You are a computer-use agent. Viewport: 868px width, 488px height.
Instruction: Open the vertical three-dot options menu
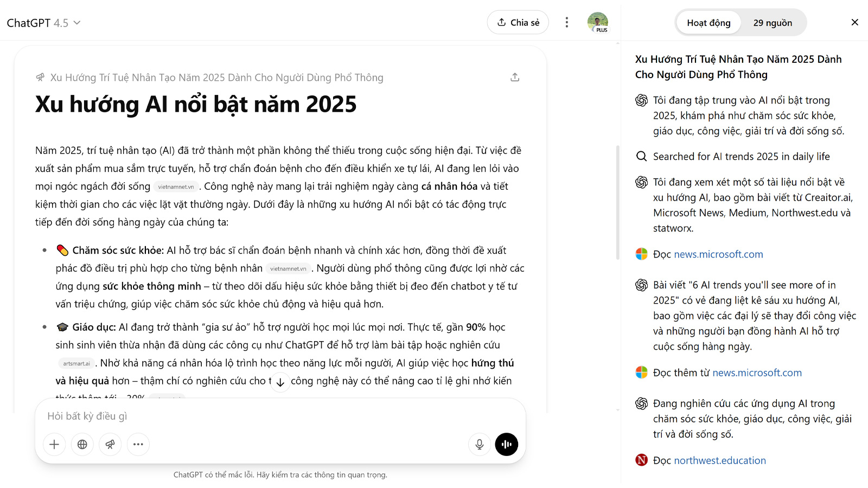coord(567,22)
